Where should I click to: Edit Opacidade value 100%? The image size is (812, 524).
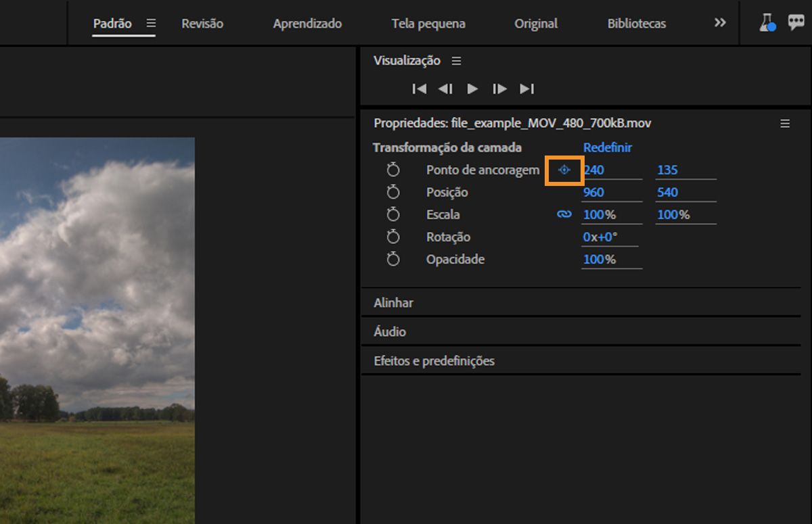point(612,260)
